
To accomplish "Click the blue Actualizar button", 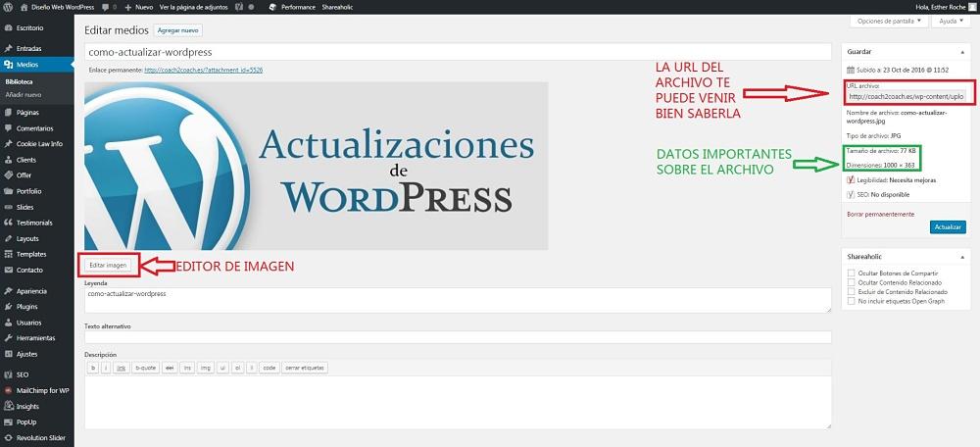I will pyautogui.click(x=948, y=227).
